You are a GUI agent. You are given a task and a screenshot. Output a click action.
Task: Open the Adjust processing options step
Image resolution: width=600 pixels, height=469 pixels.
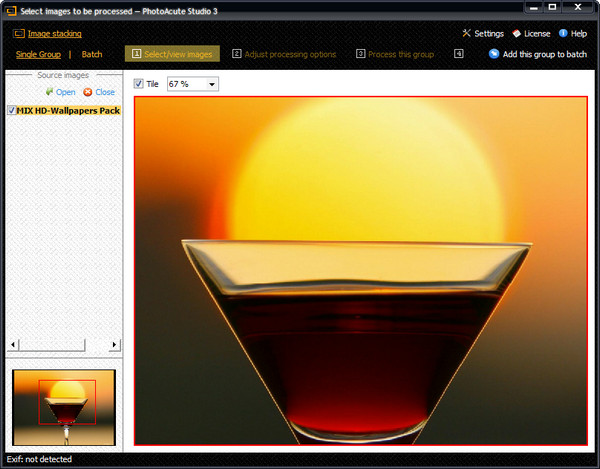284,54
